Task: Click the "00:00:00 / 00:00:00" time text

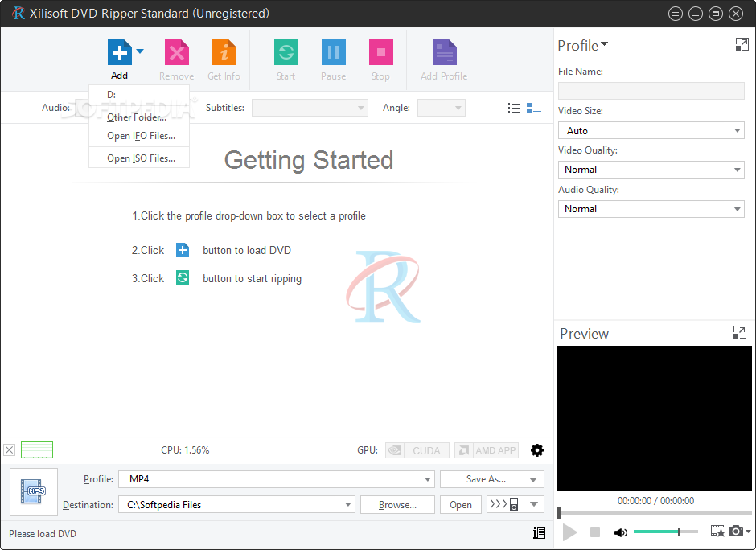Action: tap(655, 501)
